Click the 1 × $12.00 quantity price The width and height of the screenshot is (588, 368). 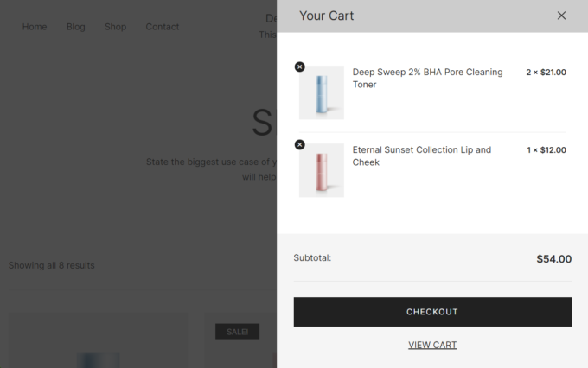(546, 150)
